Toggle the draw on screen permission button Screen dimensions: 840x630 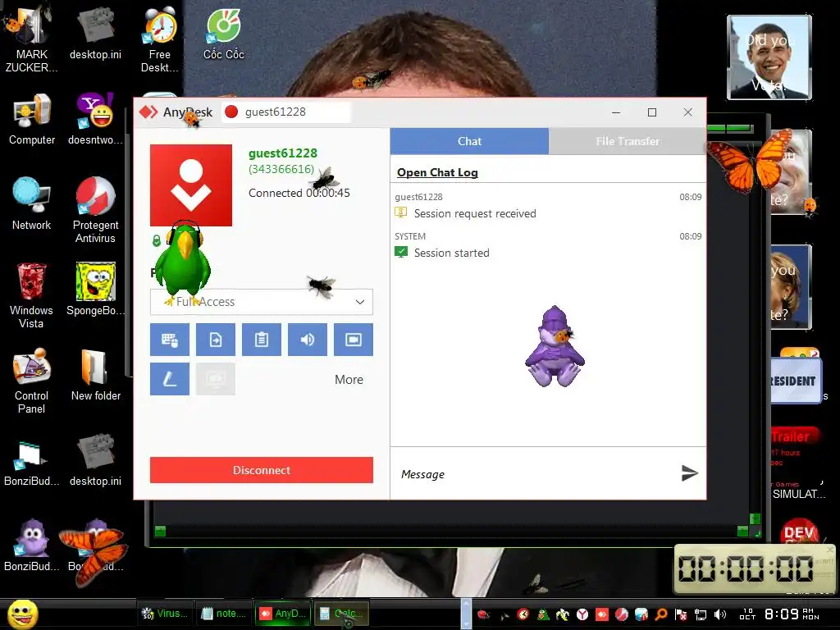coord(169,379)
